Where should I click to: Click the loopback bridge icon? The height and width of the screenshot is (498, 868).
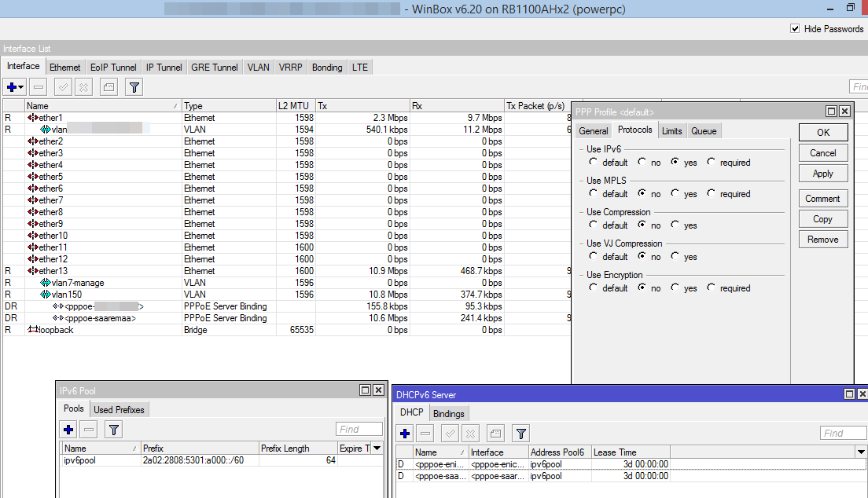click(33, 330)
